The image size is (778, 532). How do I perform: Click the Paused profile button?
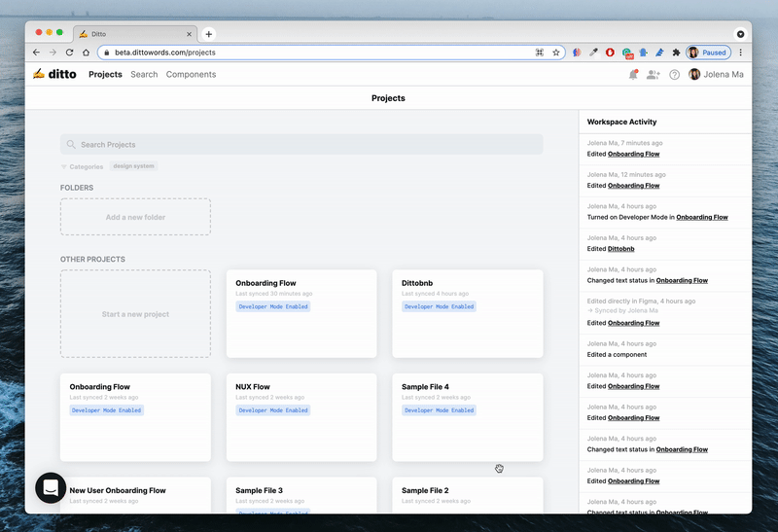click(708, 53)
